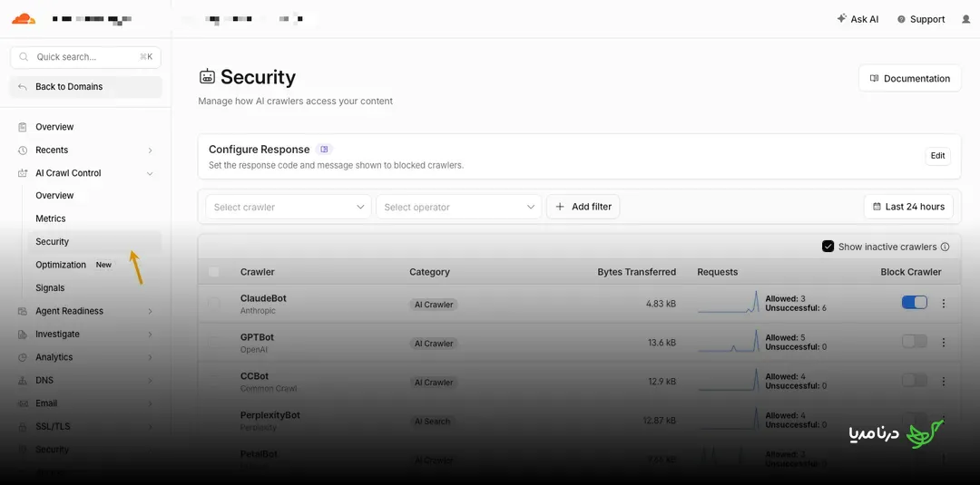Select the ClaudeBot row checkbox
The width and height of the screenshot is (980, 485).
214,304
